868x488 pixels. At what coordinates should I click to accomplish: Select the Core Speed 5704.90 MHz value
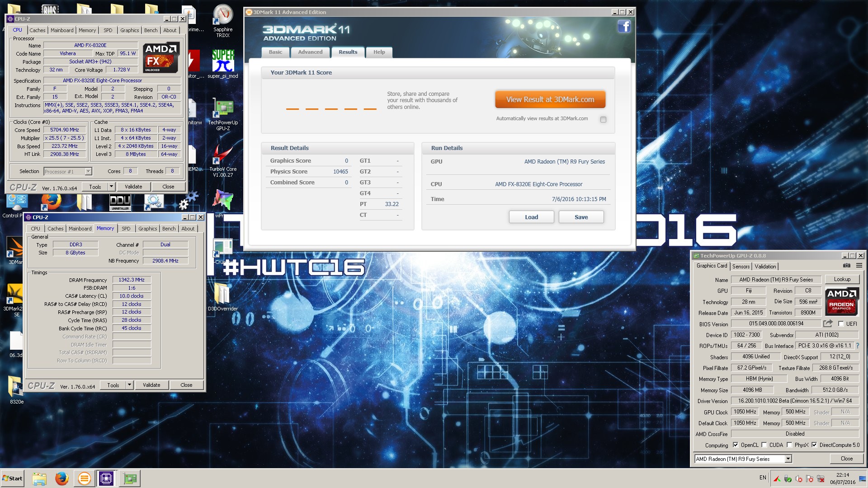[x=65, y=130]
